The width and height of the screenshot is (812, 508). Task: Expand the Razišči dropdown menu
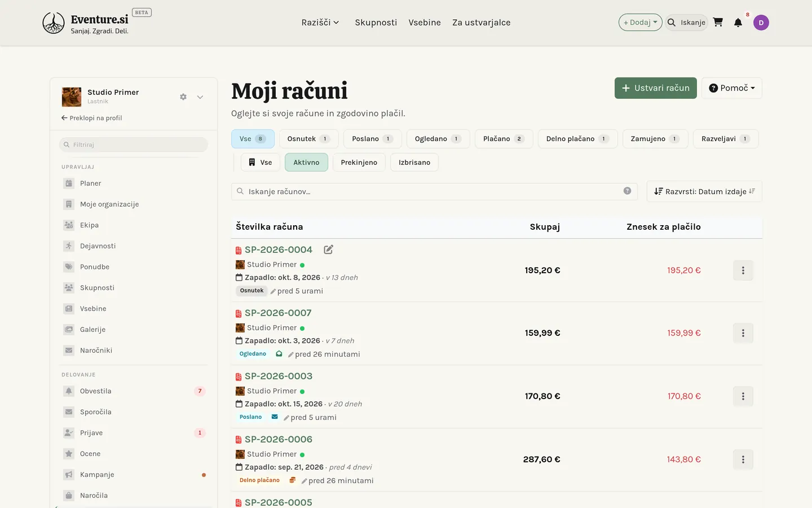[x=320, y=23]
